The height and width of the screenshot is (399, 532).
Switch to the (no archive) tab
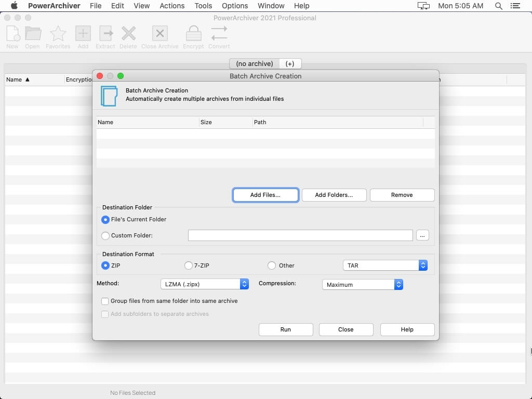[x=255, y=64]
